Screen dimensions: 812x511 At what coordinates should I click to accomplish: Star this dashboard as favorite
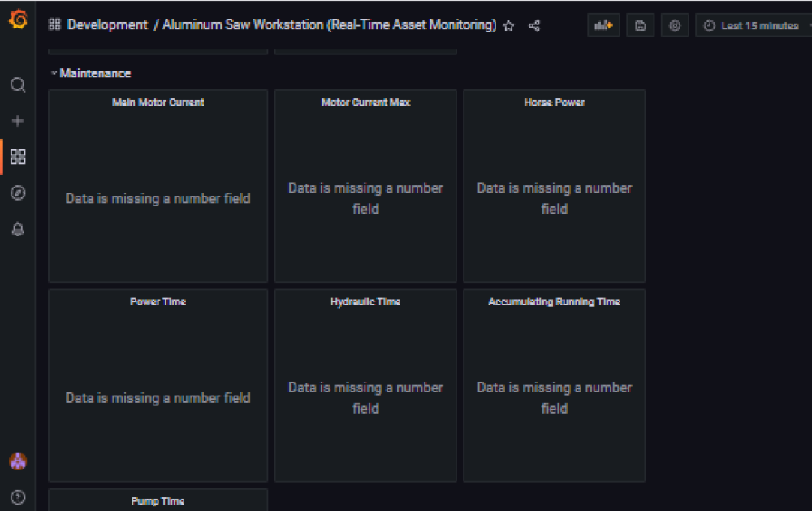(509, 26)
